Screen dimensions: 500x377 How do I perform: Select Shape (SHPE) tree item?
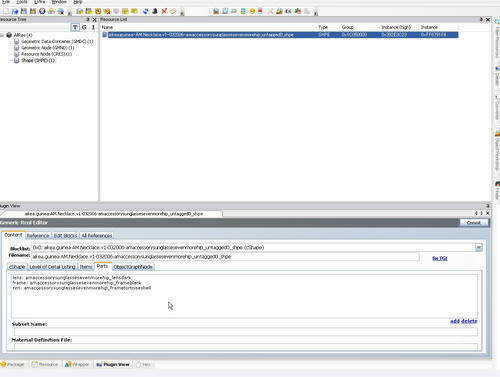coord(38,60)
